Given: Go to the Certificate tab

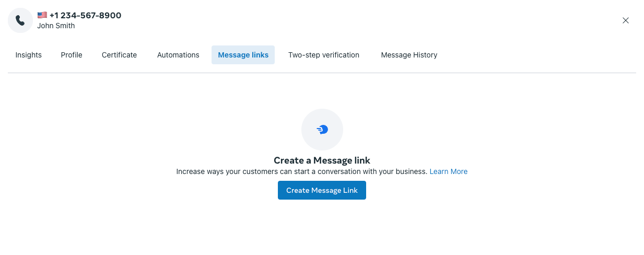Looking at the screenshot, I should coord(119,55).
